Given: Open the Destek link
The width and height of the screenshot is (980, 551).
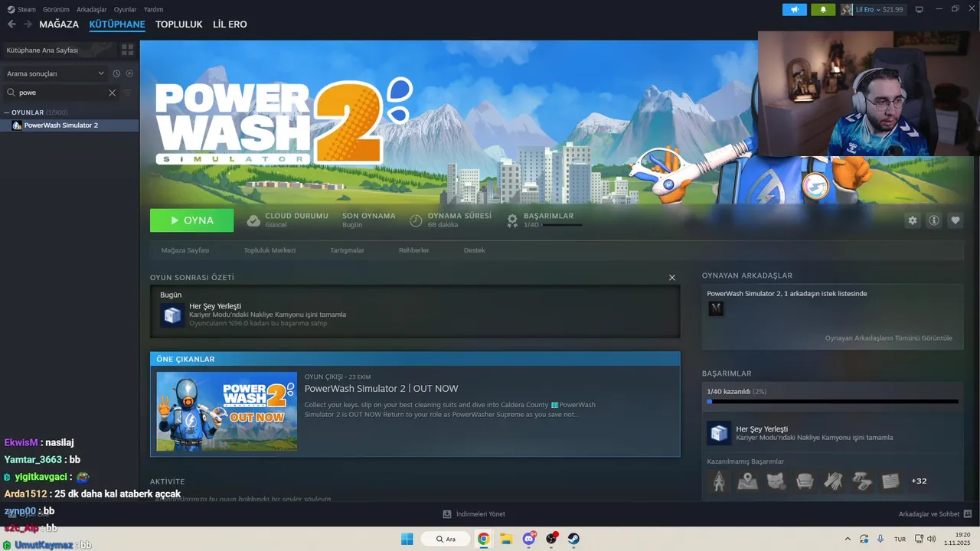Looking at the screenshot, I should pyautogui.click(x=474, y=250).
